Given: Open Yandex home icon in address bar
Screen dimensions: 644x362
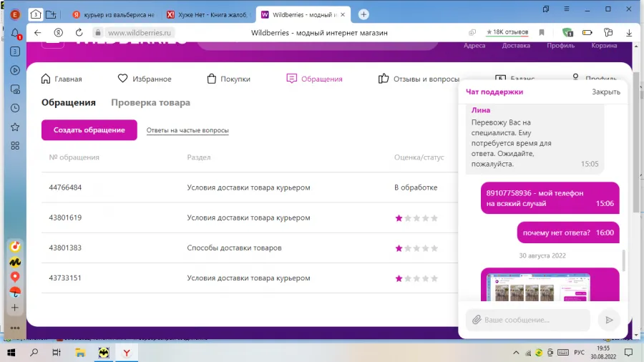Looking at the screenshot, I should 59,33.
